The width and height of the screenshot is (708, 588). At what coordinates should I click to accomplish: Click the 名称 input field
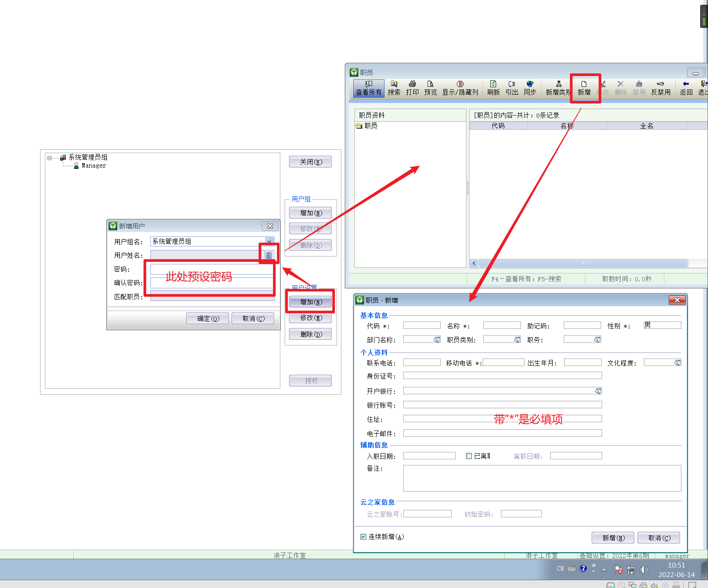pyautogui.click(x=502, y=325)
